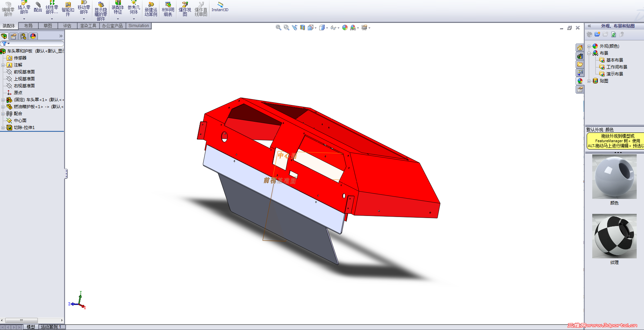Open the File Explorer folder task pane tab
The image size is (644, 330).
pos(580,64)
